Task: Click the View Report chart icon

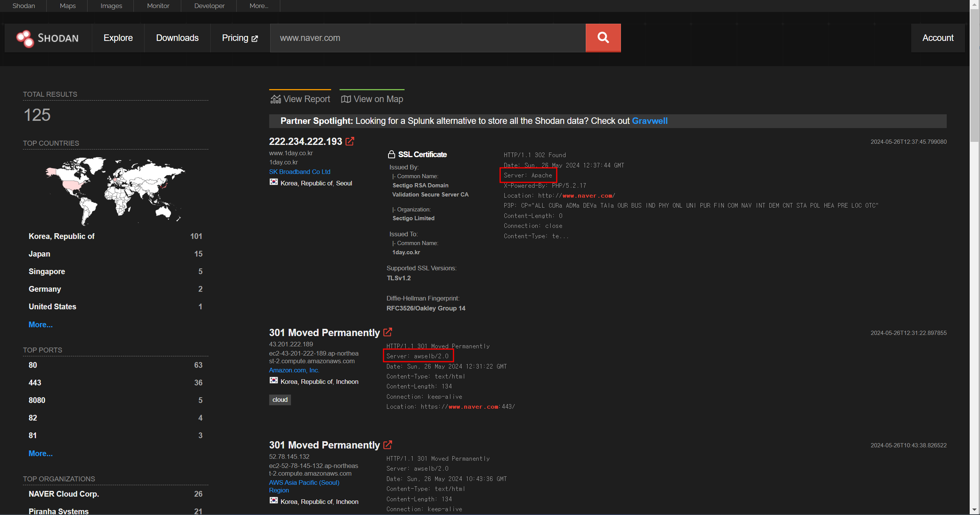Action: [x=275, y=99]
